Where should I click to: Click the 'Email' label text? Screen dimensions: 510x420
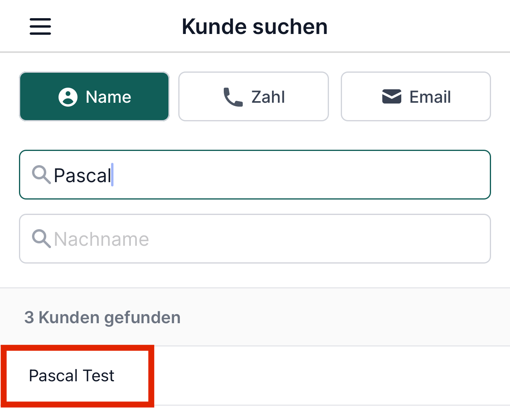coord(430,97)
